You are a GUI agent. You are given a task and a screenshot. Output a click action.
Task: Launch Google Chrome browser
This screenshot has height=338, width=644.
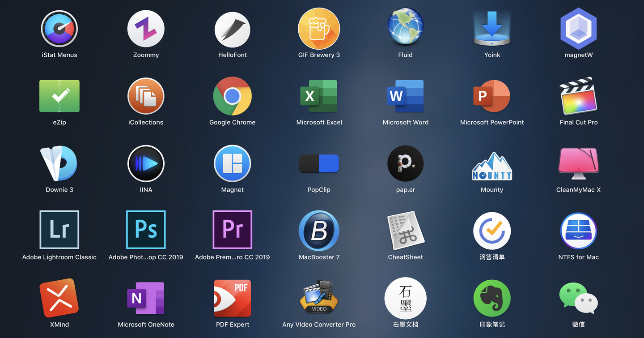tap(233, 96)
